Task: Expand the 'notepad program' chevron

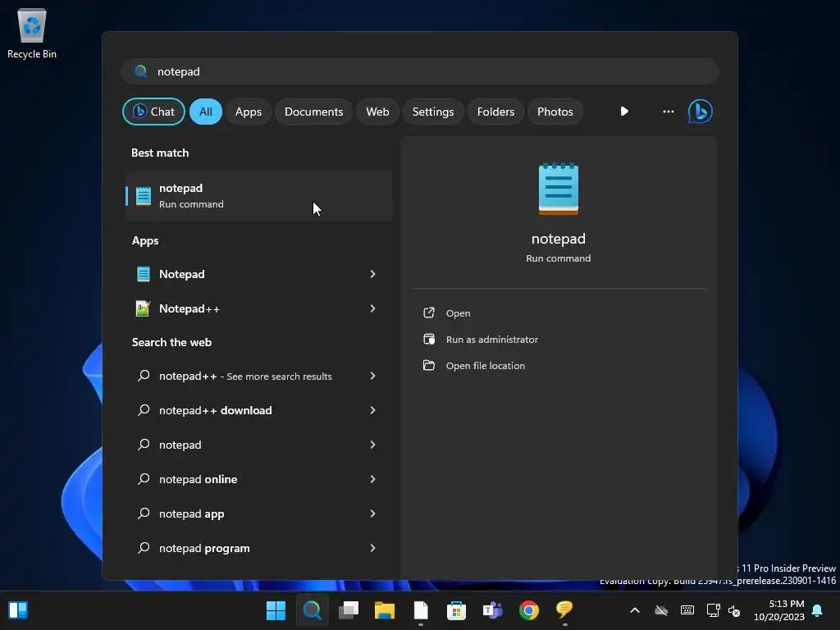Action: [372, 548]
